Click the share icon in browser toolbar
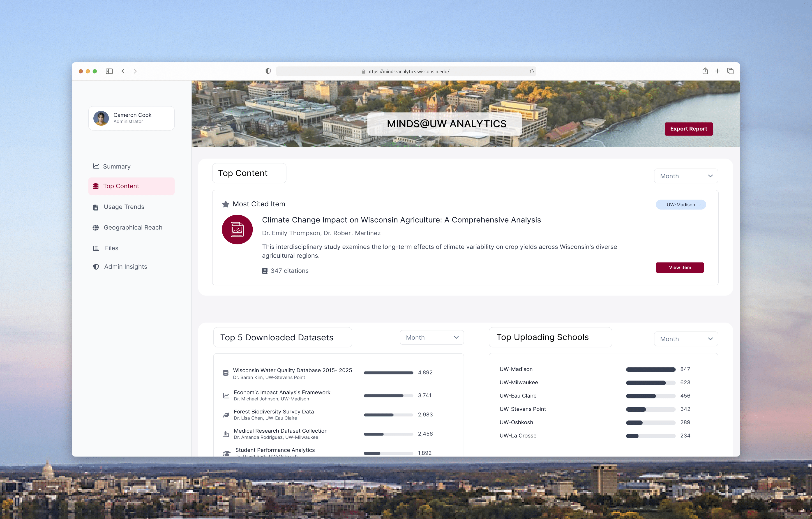The height and width of the screenshot is (519, 812). pos(705,71)
